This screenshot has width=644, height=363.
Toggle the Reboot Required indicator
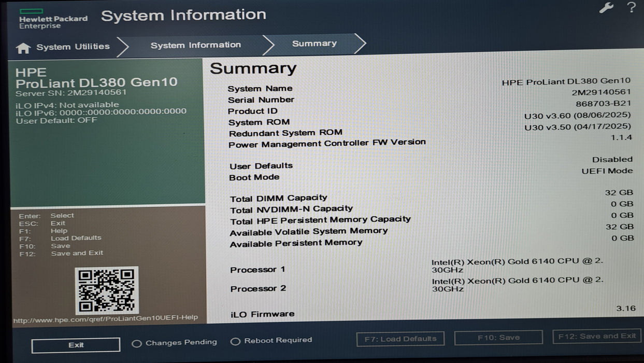271,341
